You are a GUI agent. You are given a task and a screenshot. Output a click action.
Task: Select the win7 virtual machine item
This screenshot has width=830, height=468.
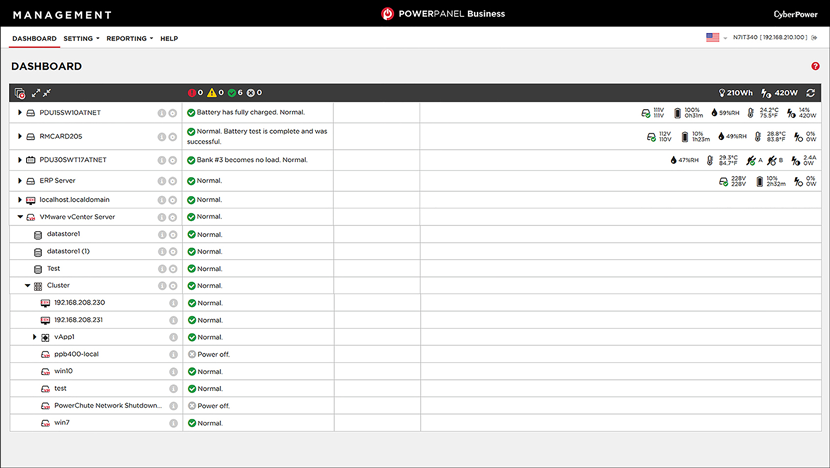pos(61,422)
